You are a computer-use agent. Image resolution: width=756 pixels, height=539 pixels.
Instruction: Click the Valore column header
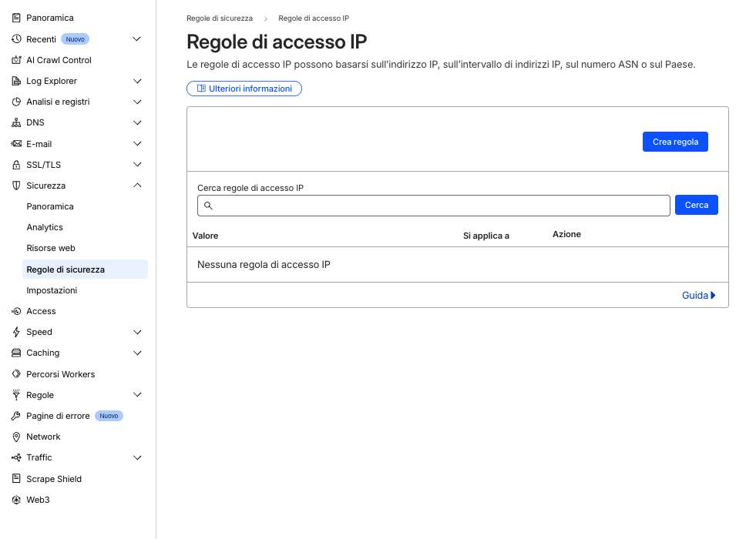(x=206, y=236)
